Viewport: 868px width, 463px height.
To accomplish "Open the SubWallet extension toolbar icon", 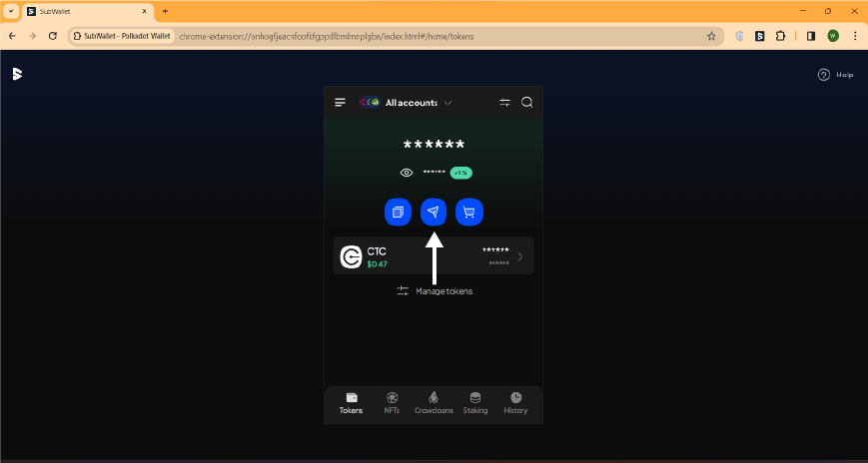I will (760, 36).
